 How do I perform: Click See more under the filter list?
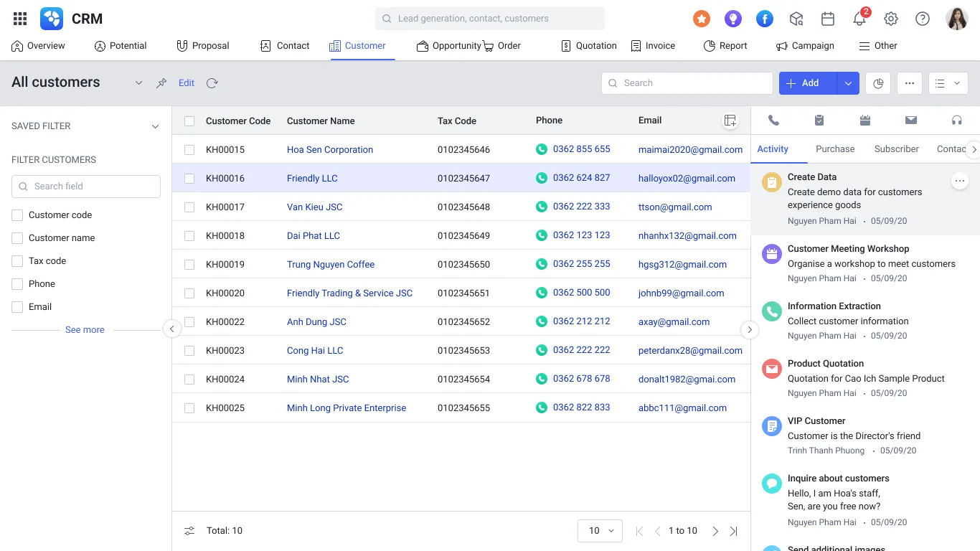(x=85, y=329)
